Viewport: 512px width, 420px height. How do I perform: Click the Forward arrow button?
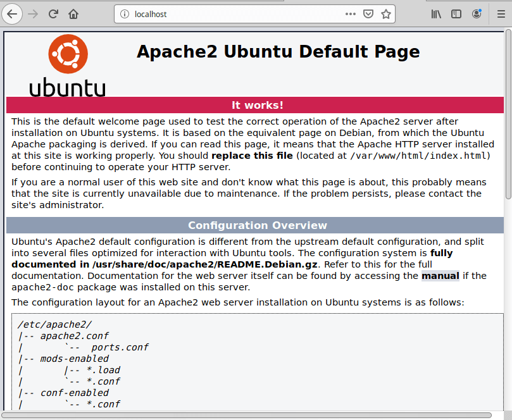[33, 13]
